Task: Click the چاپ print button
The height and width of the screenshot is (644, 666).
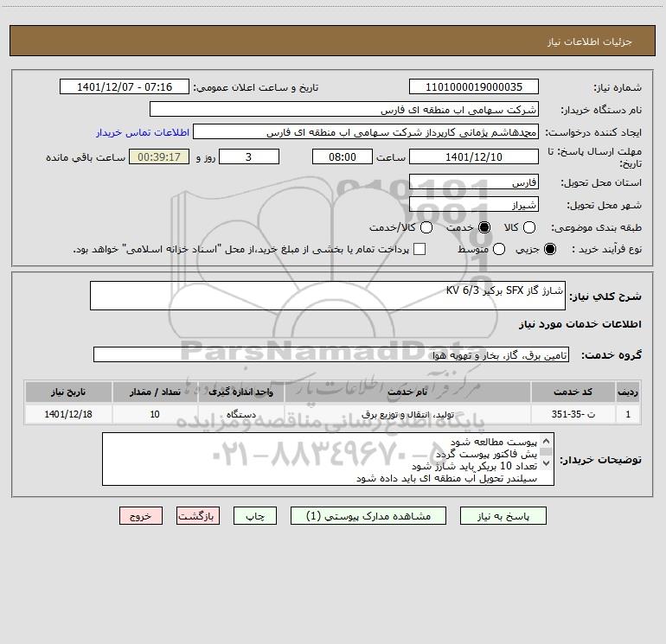Action: click(255, 516)
